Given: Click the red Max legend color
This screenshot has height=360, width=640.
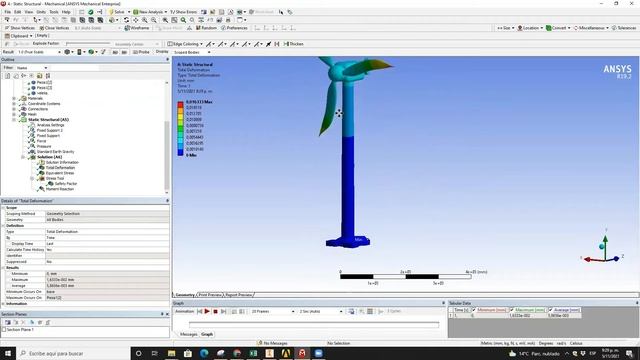Looking at the screenshot, I should (x=180, y=105).
